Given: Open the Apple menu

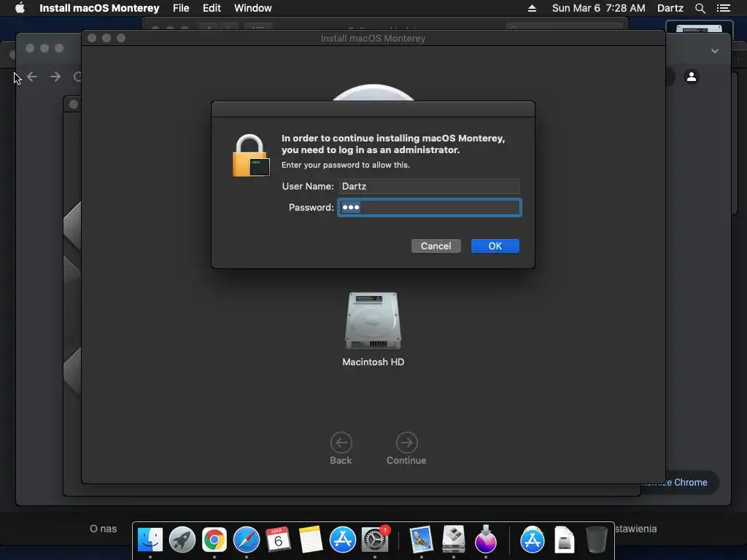Looking at the screenshot, I should coord(20,8).
